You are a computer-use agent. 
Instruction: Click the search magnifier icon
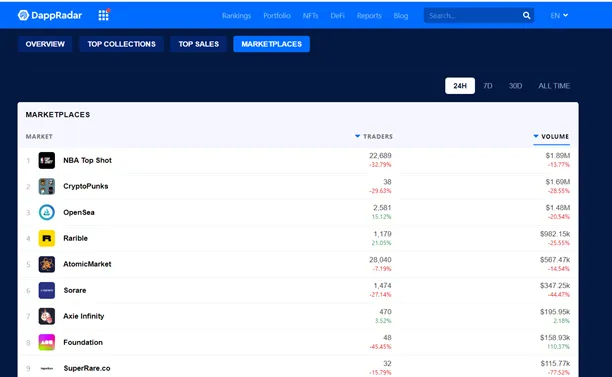pyautogui.click(x=527, y=15)
